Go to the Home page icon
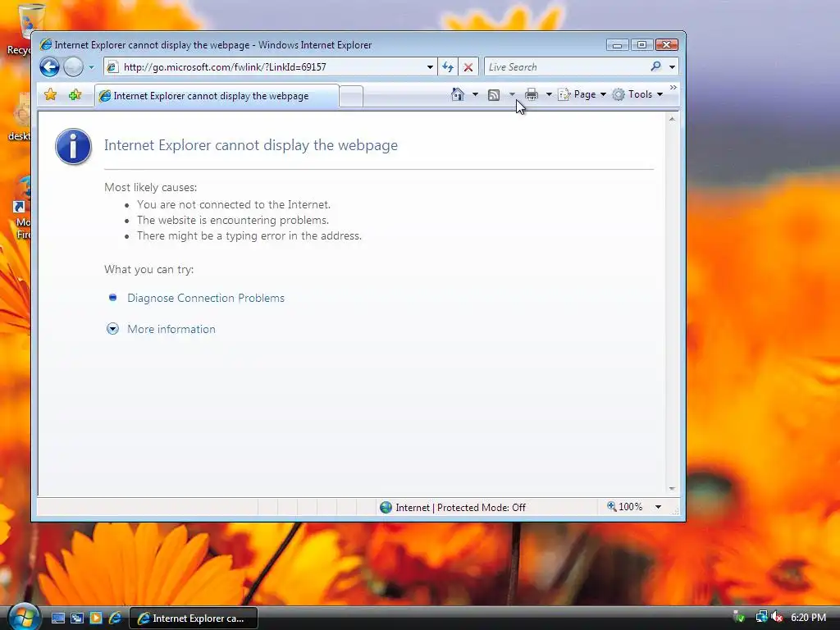The width and height of the screenshot is (840, 630). pos(458,94)
